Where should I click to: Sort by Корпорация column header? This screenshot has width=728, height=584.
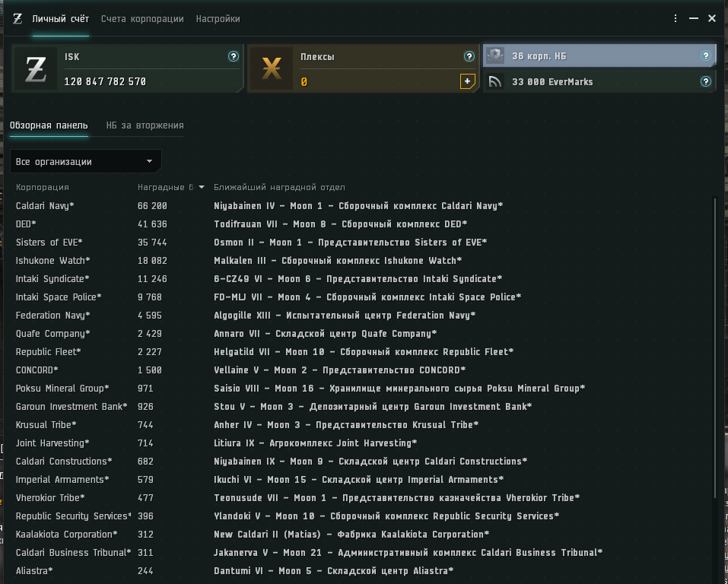tap(43, 187)
